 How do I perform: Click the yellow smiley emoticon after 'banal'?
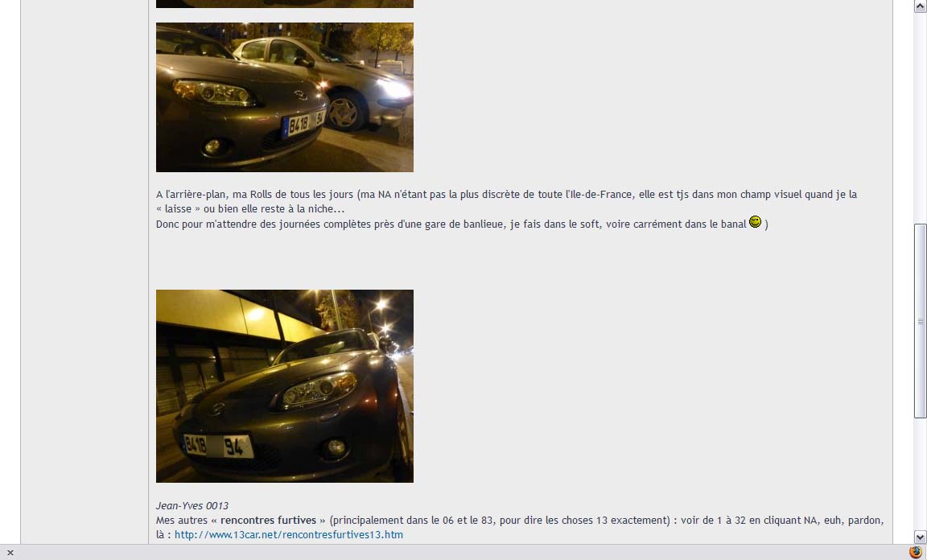755,222
